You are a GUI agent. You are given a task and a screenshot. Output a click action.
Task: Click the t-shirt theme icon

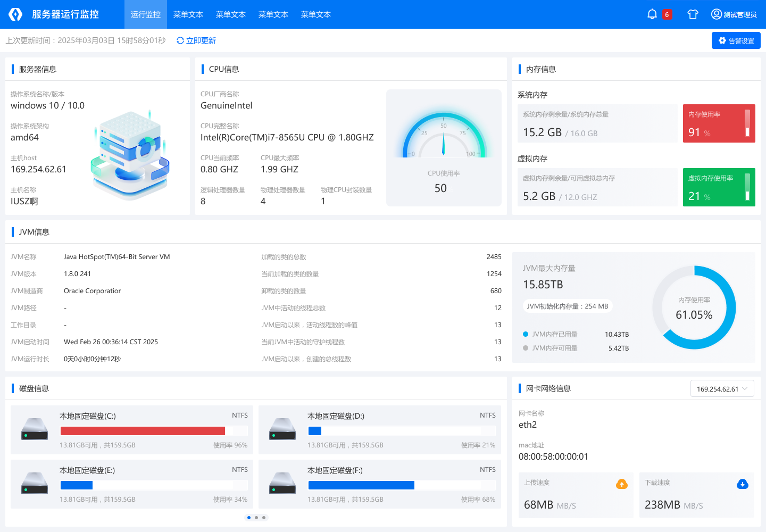[693, 14]
